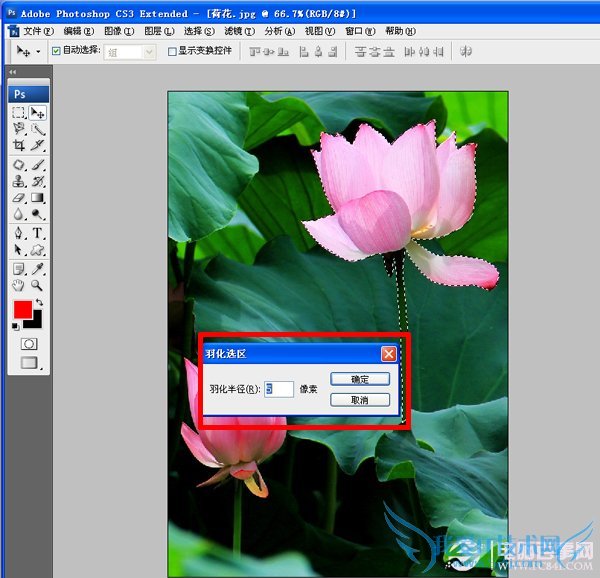
Task: Expand the Move tool preset picker arrow
Action: click(39, 51)
